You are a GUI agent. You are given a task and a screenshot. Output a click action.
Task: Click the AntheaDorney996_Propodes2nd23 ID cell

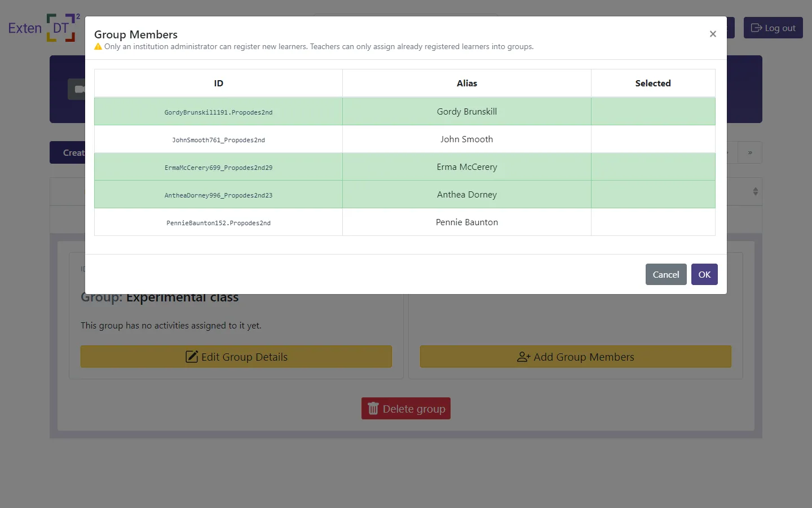(x=218, y=195)
